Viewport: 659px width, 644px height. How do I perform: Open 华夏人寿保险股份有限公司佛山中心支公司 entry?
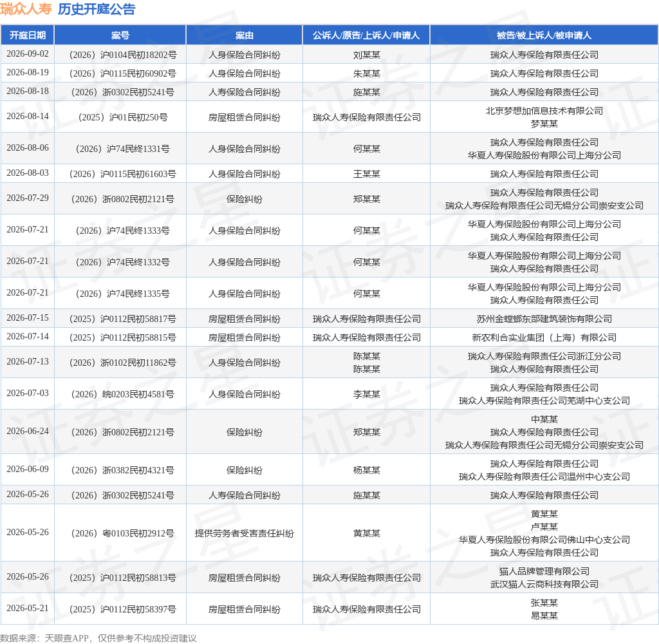[544, 540]
